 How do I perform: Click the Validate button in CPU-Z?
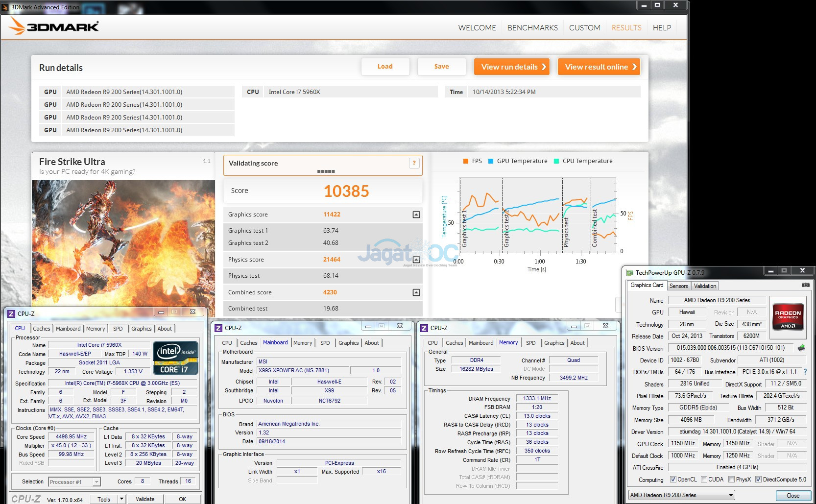coord(145,499)
